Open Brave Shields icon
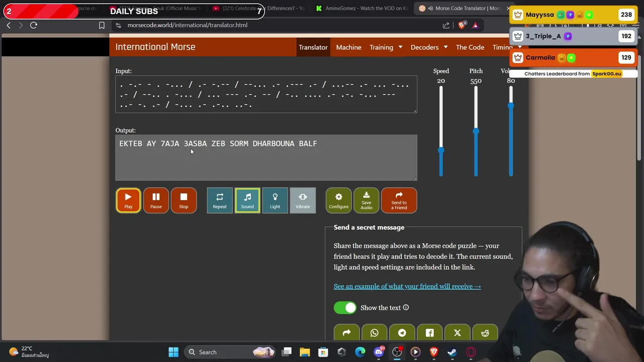This screenshot has height=362, width=644. (x=462, y=25)
